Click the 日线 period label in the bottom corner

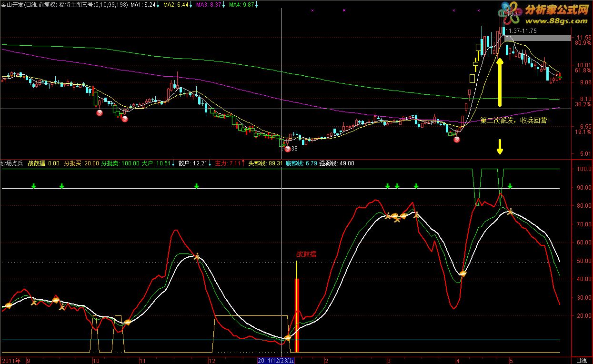click(582, 361)
